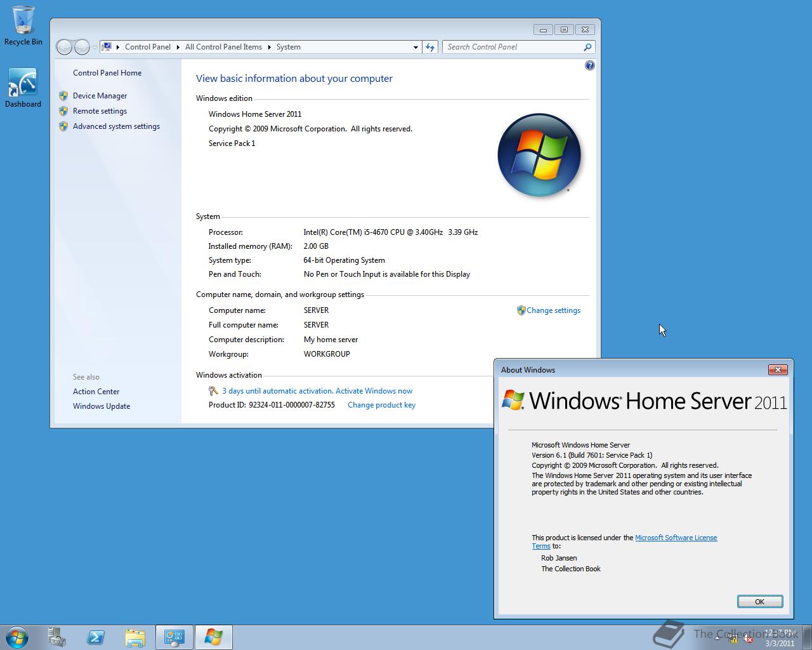
Task: Minimize the System window
Action: [543, 29]
